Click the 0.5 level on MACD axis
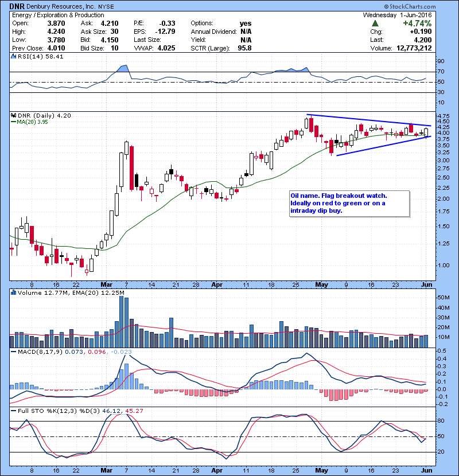This screenshot has width=459, height=476. [442, 351]
